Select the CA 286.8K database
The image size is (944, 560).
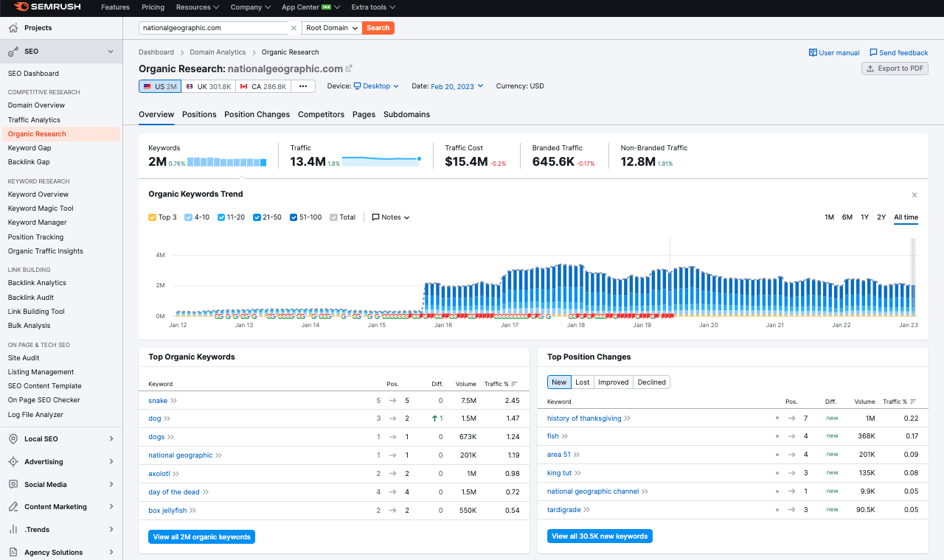tap(263, 86)
